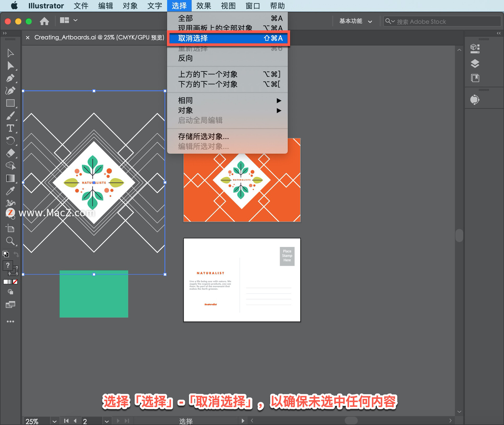Screen dimensions: 504x425
Task: Expand the 对象 submenu
Action: 227,110
